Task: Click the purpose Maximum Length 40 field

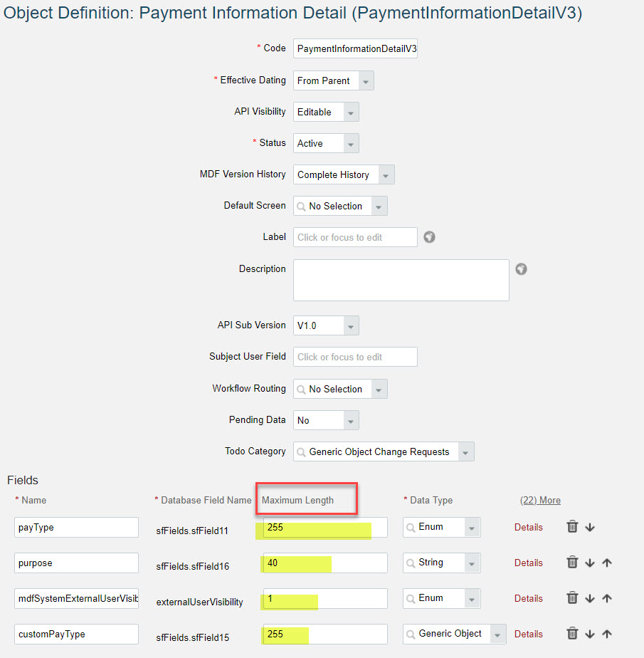Action: pos(325,563)
